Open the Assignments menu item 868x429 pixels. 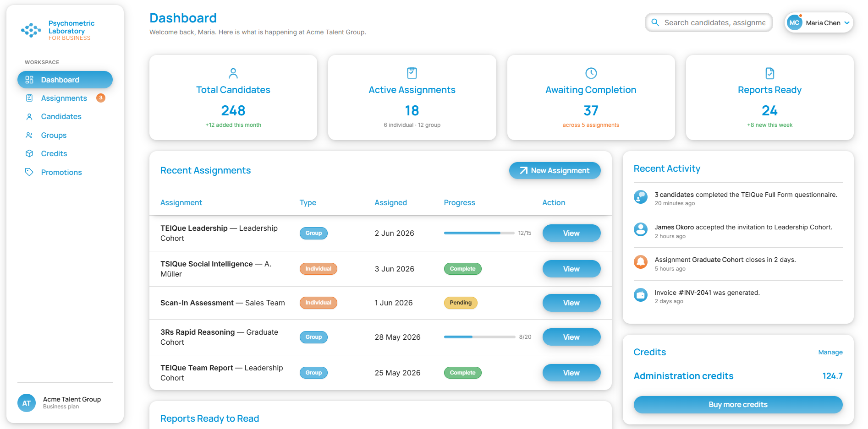(x=65, y=98)
